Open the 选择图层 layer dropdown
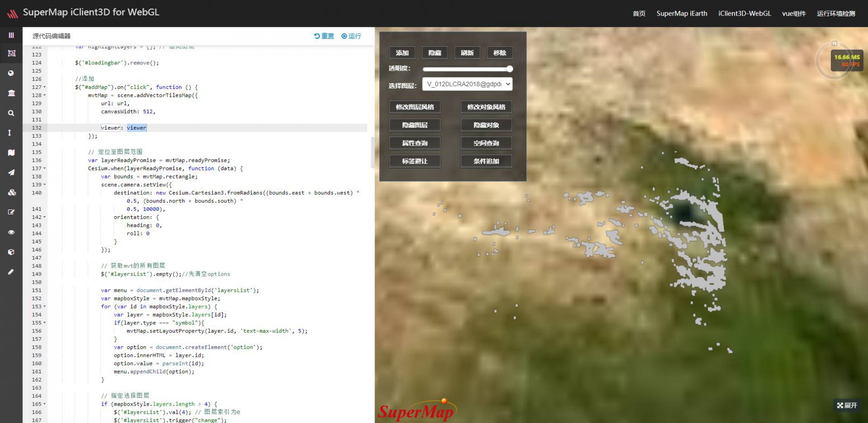 [467, 84]
